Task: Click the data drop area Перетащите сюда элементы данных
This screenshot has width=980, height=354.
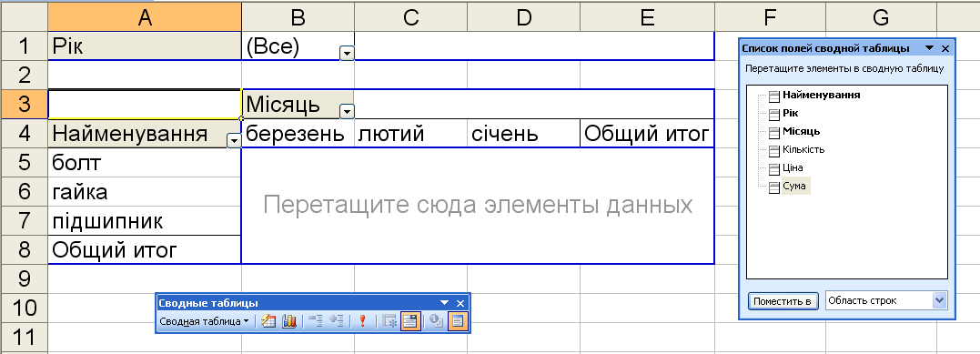Action: (478, 205)
